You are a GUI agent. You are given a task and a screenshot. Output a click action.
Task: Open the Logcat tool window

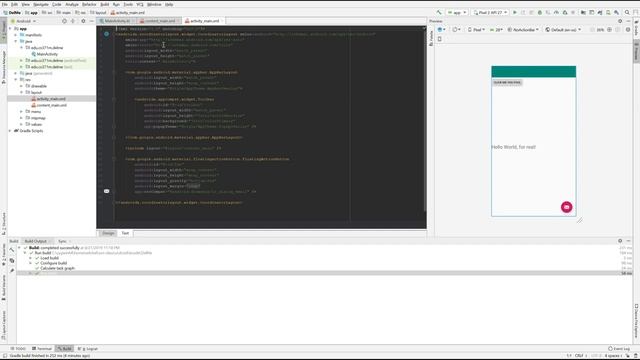pyautogui.click(x=88, y=349)
